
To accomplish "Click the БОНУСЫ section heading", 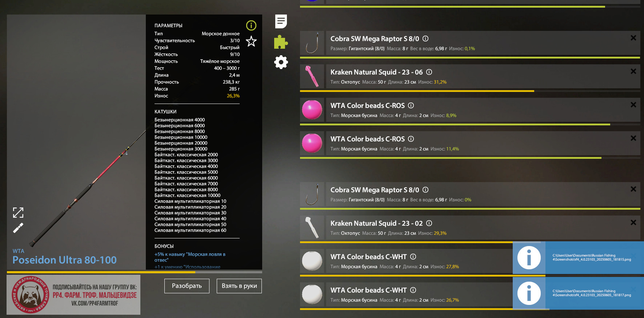I will 164,246.
